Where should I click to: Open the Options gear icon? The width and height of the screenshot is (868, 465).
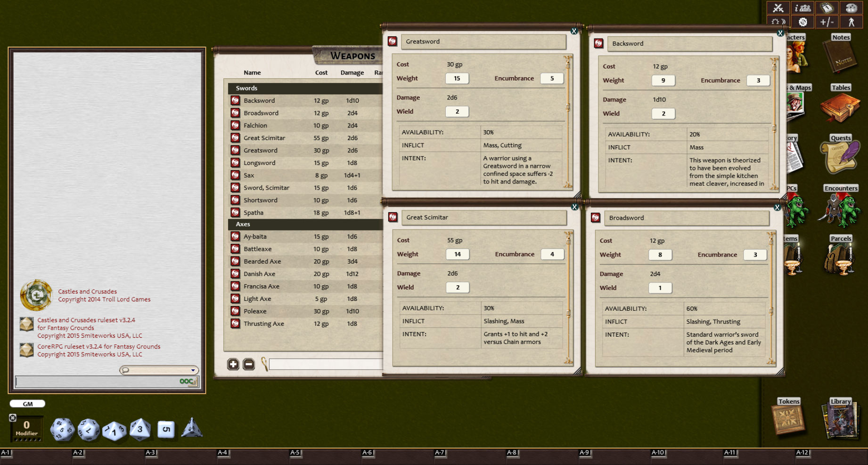[802, 22]
